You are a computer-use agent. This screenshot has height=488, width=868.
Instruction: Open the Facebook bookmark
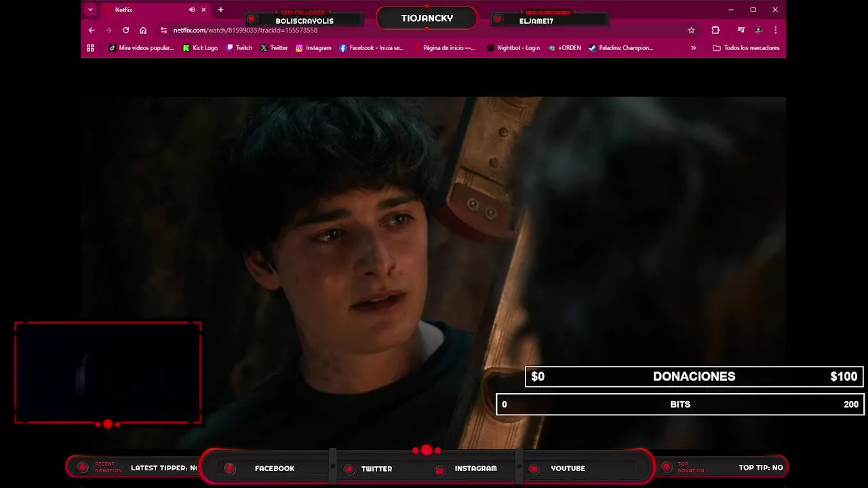pyautogui.click(x=372, y=48)
